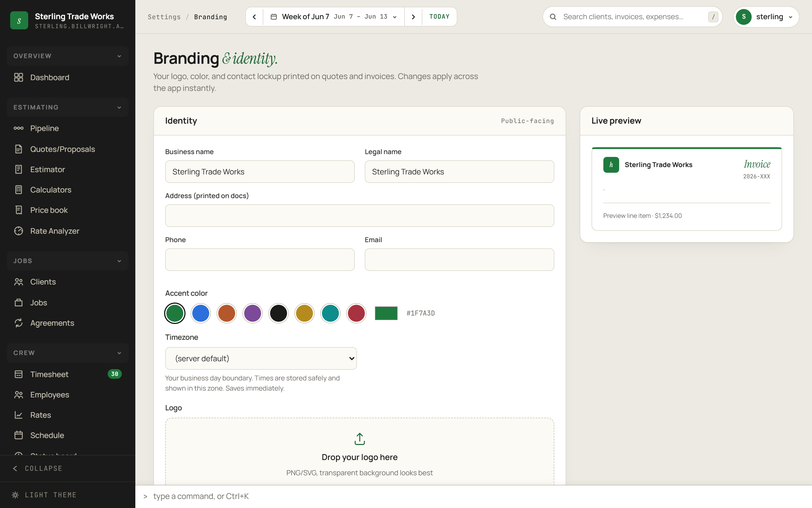Image resolution: width=812 pixels, height=508 pixels.
Task: Click the search clients, invoices box
Action: [x=632, y=17]
